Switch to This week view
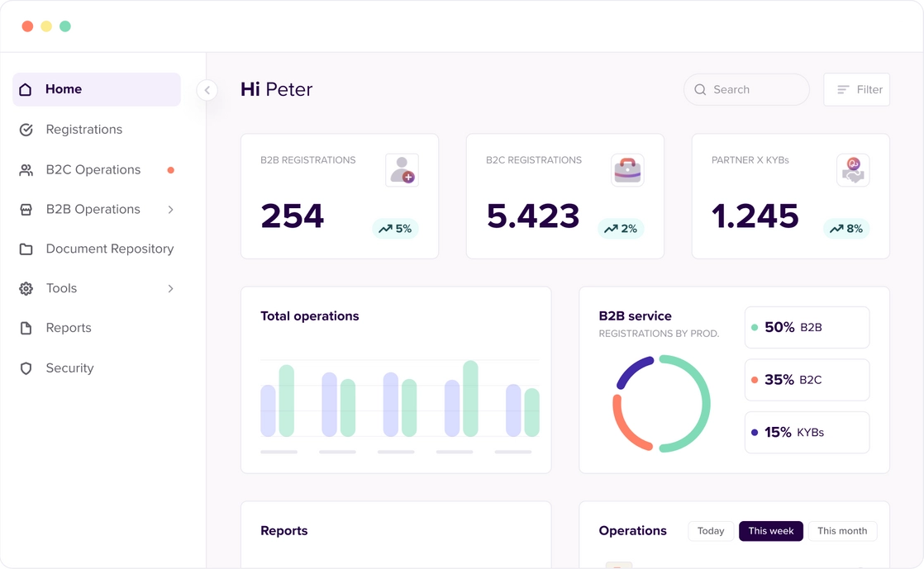This screenshot has height=569, width=924. (770, 531)
